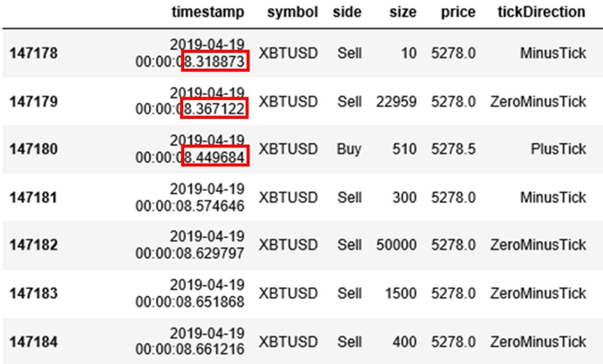
Task: Select the price column header
Action: [458, 12]
